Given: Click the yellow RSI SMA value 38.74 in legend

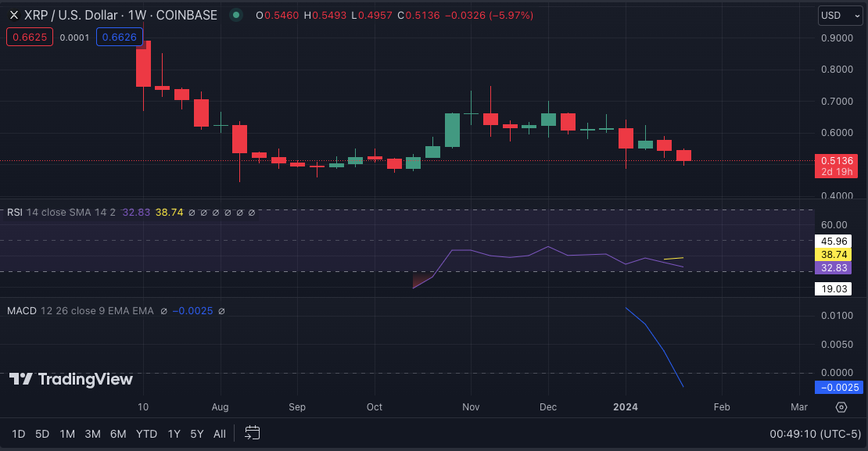Looking at the screenshot, I should coord(170,213).
